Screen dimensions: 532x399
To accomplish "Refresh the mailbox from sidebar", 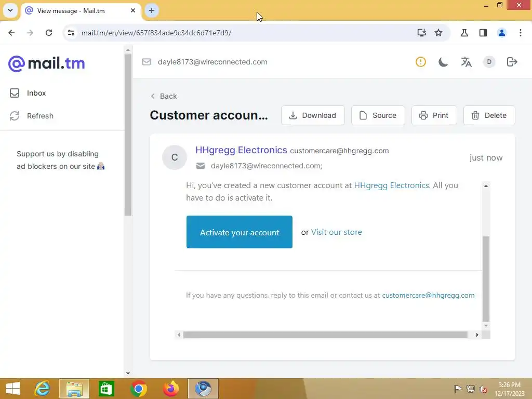I will tap(31, 116).
